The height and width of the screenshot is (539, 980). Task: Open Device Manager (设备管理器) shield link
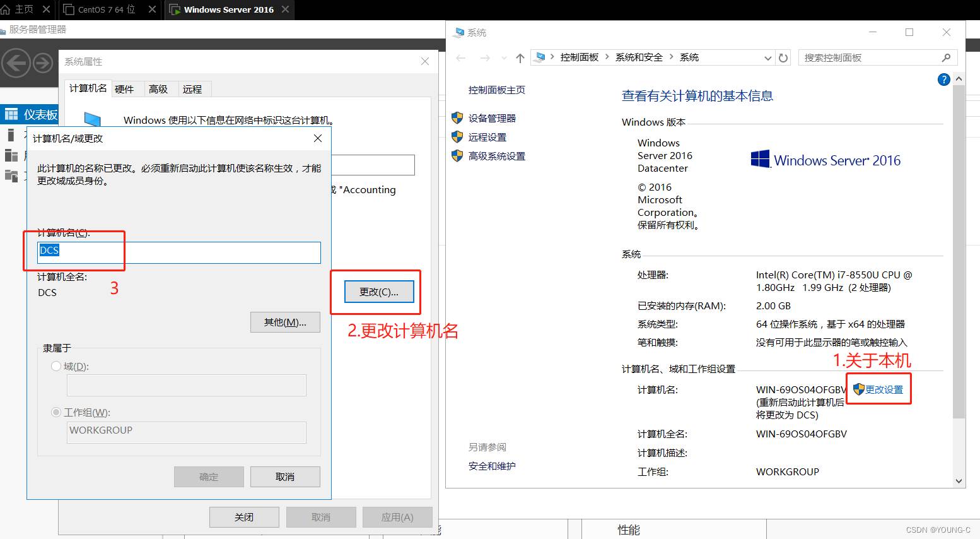click(x=492, y=118)
